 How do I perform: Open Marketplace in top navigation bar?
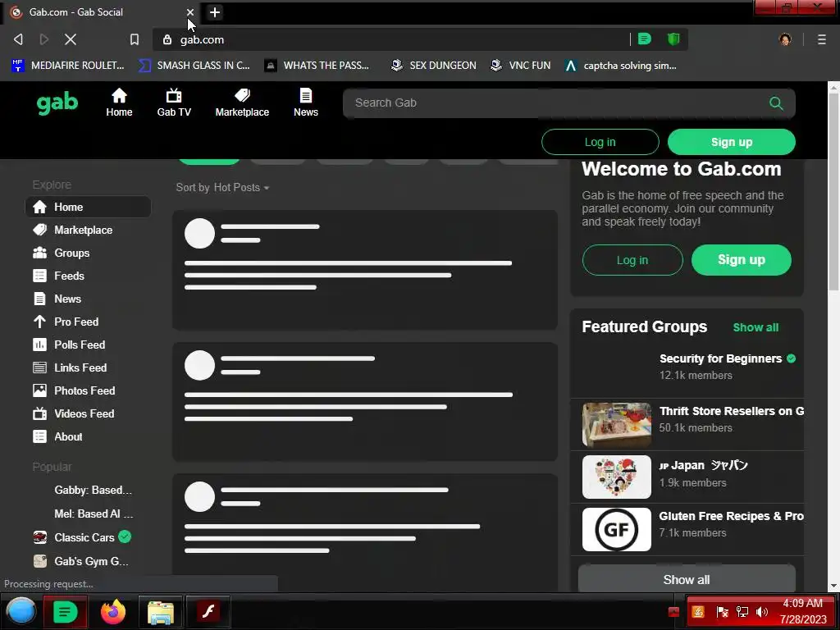tap(242, 103)
